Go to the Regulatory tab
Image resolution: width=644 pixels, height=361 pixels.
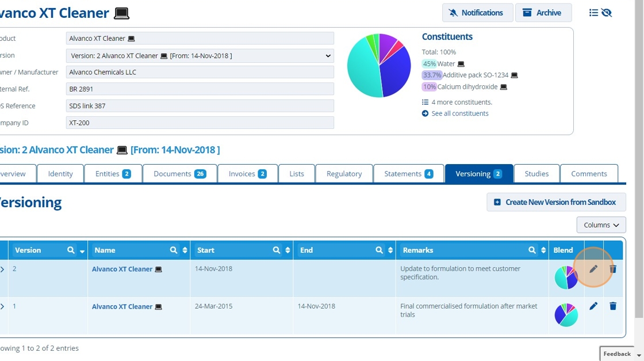pyautogui.click(x=344, y=173)
